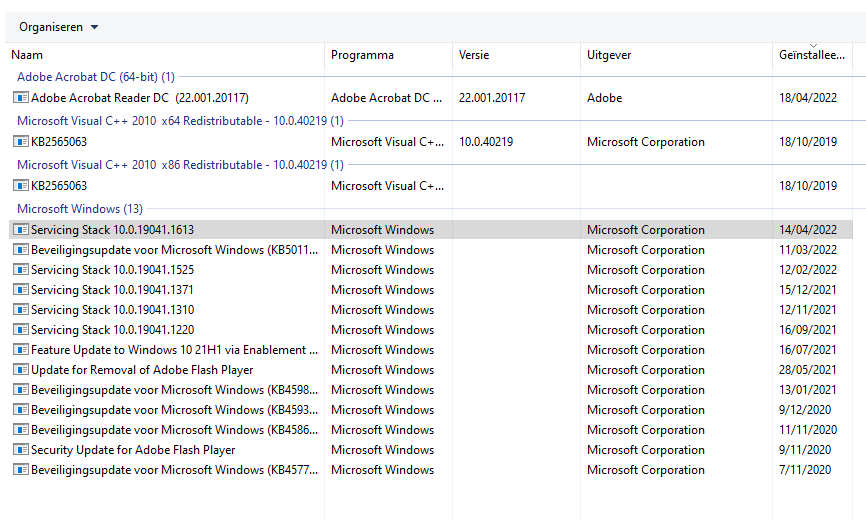
Task: Click install date 11/03/2022
Action: (x=808, y=250)
